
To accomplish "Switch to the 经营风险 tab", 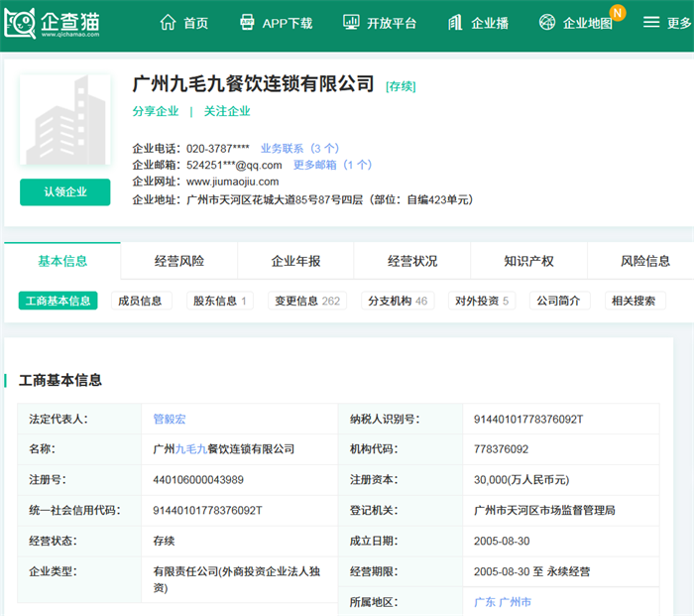I will [179, 261].
